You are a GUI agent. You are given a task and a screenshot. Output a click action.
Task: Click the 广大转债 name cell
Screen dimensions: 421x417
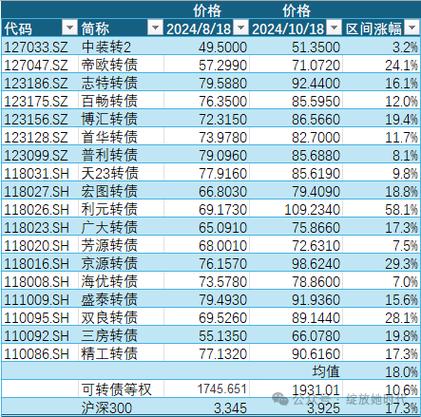pyautogui.click(x=121, y=227)
